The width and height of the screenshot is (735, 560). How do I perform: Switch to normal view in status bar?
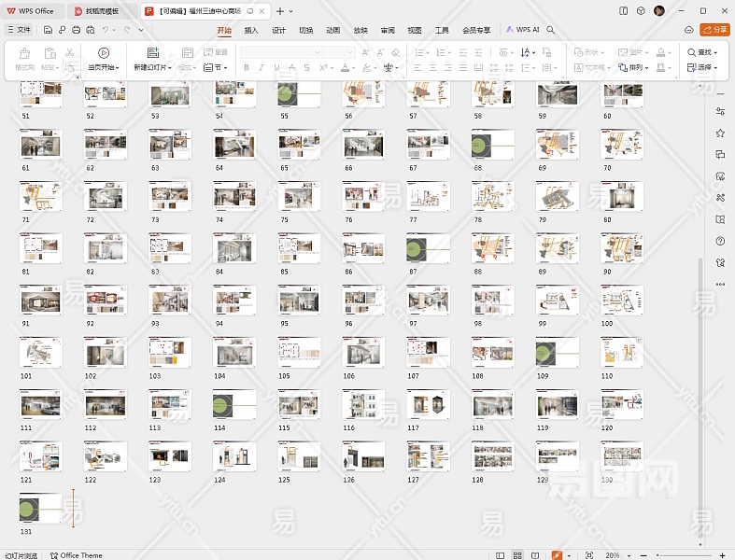(x=500, y=555)
